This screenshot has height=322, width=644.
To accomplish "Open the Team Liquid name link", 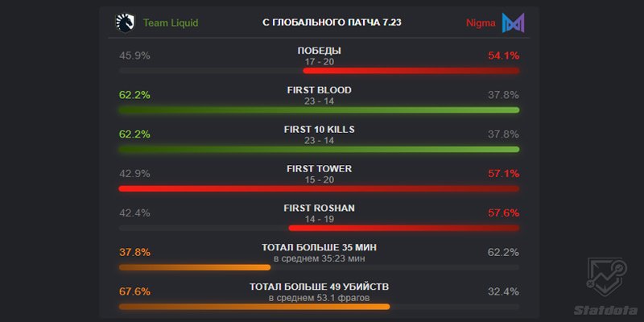I will point(171,23).
